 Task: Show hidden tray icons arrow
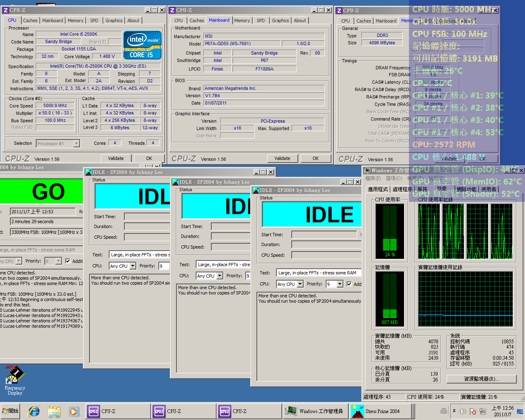454,411
